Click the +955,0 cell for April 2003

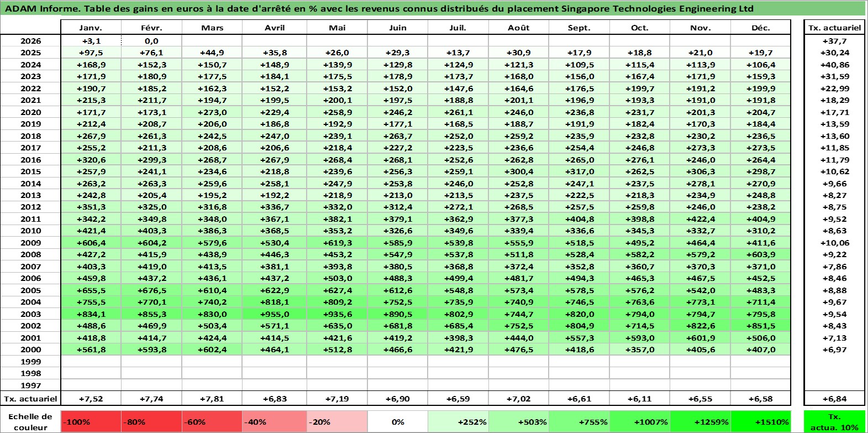[x=275, y=314]
